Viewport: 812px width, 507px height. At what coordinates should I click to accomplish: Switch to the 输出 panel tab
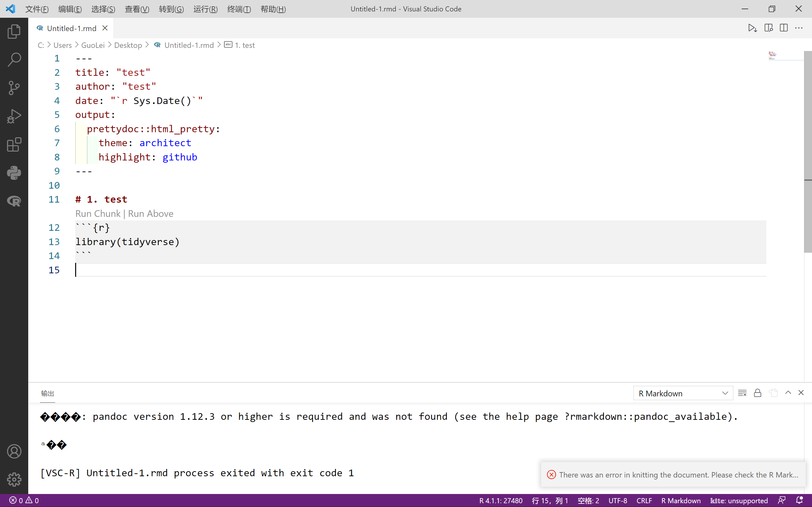point(47,393)
